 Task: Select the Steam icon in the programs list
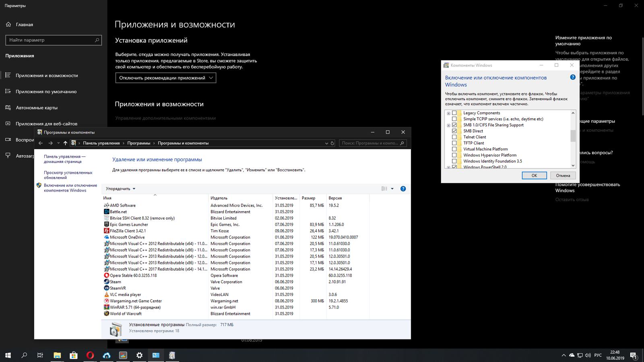point(106,282)
